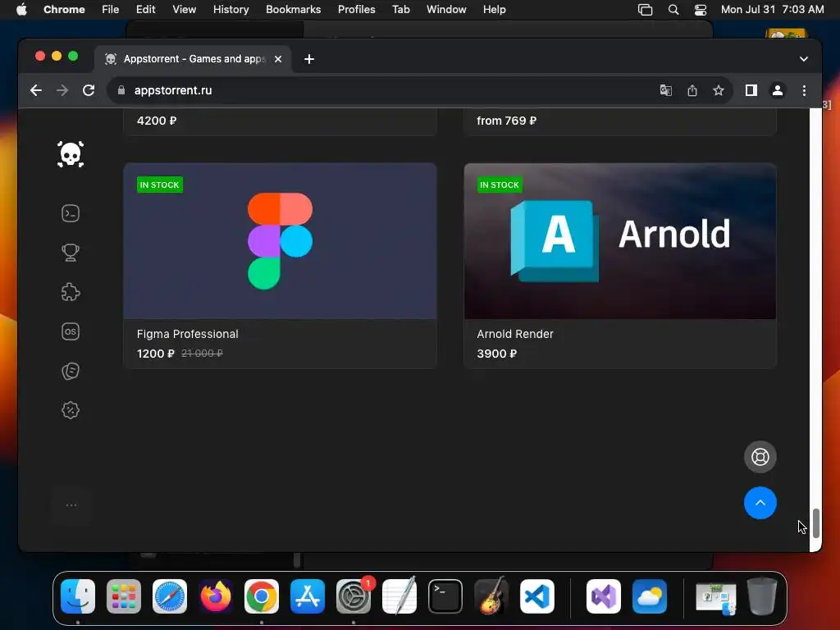
Task: Open Launchpad from the Dock
Action: [x=124, y=596]
